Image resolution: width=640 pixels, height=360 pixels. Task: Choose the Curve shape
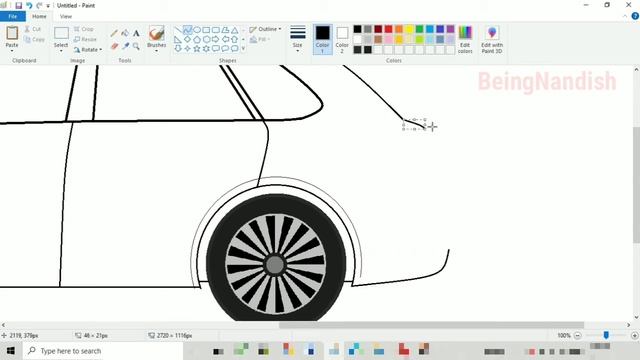[x=187, y=30]
